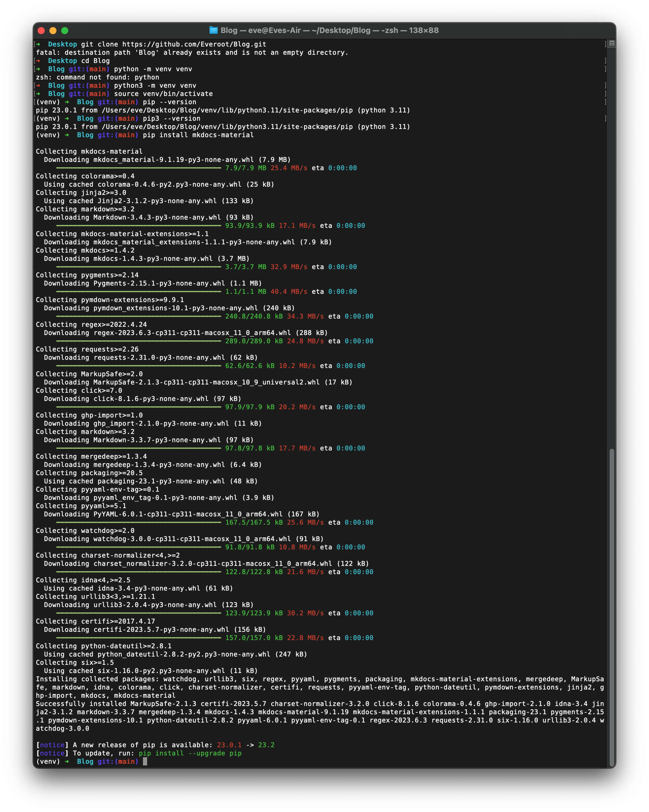Click the window title 'Blog — eve@Eves-Air'
Image resolution: width=649 pixels, height=812 pixels.
pyautogui.click(x=260, y=30)
